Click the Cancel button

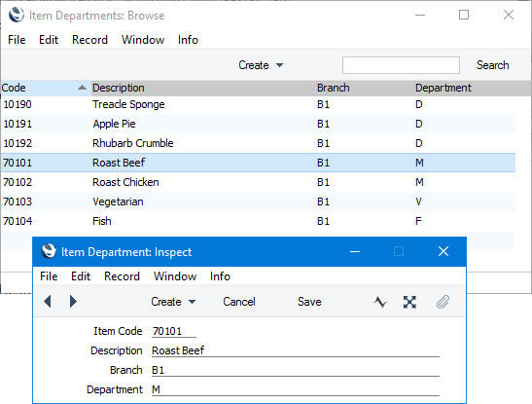click(x=239, y=302)
